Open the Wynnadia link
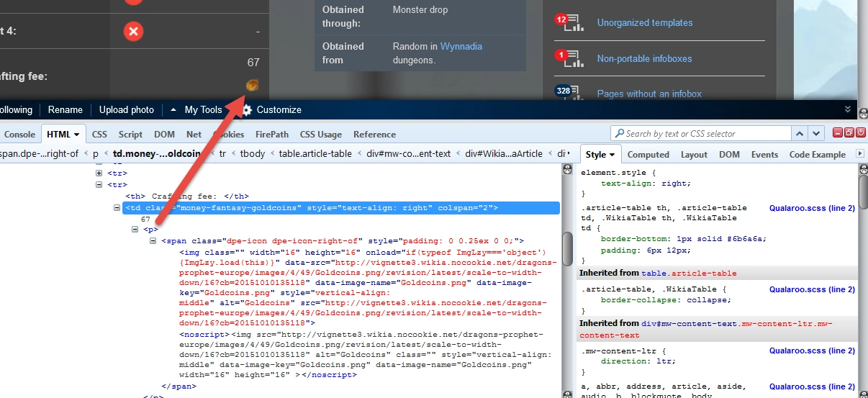The image size is (868, 398). coord(461,46)
